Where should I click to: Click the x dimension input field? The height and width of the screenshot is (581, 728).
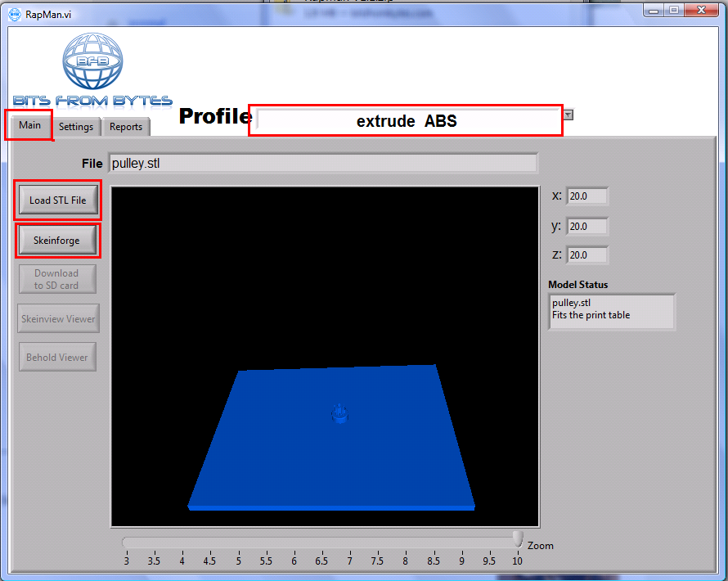tap(586, 196)
